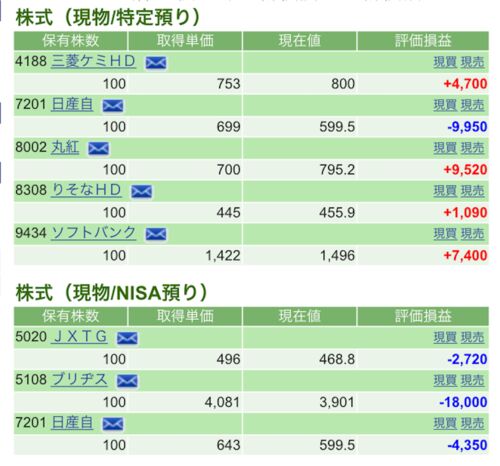Click acquisition price 4,081
Viewport: 500px width, 466px height.
pos(223,402)
